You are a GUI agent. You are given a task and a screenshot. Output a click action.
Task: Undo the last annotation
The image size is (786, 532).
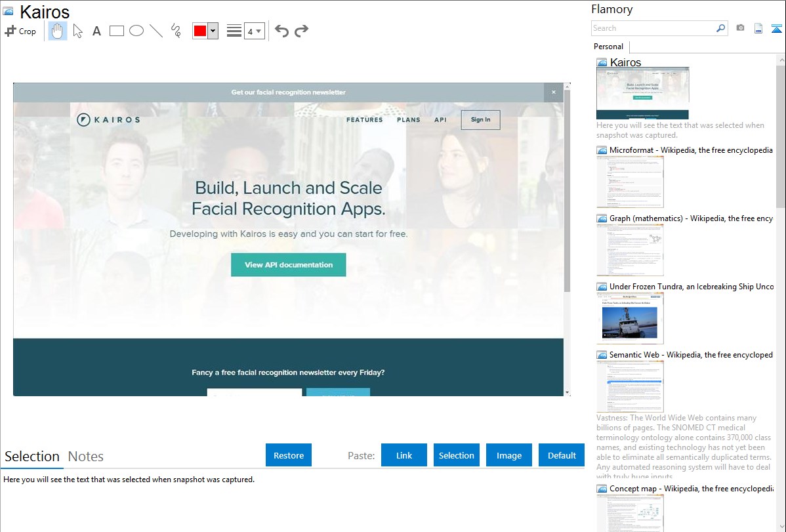click(x=281, y=31)
